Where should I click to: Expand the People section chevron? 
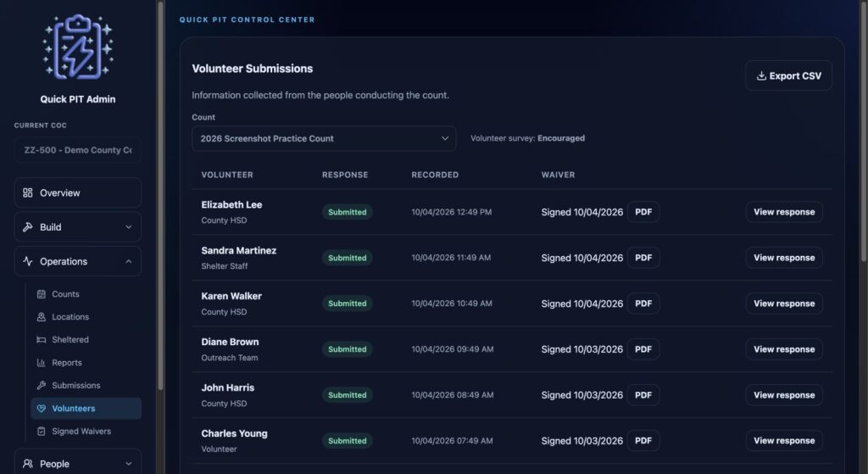[129, 464]
